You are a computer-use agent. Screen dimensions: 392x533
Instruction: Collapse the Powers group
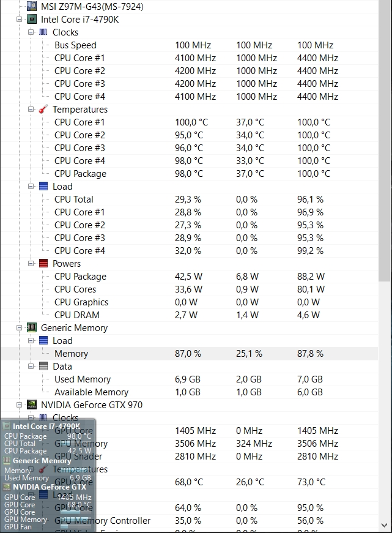pos(31,264)
